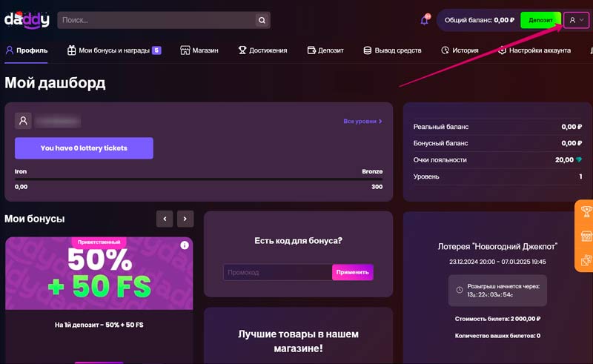
Task: Click the coins icon by Вывод средств
Action: pyautogui.click(x=367, y=50)
